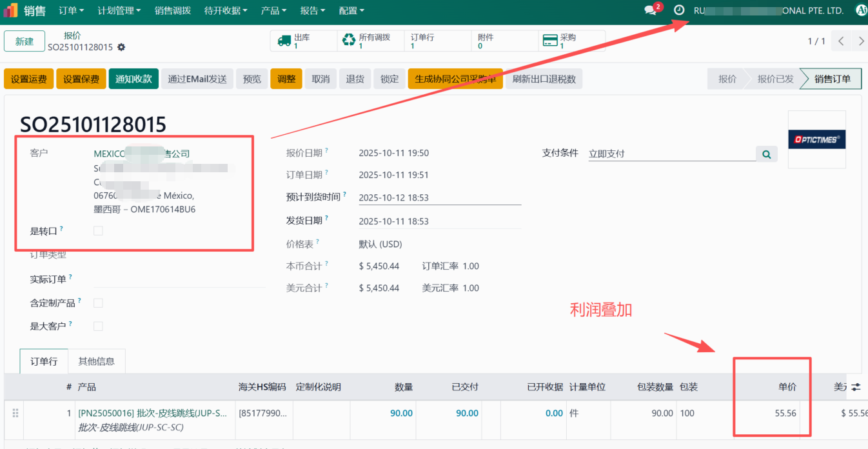Enable the 是转口 checkbox

[97, 230]
